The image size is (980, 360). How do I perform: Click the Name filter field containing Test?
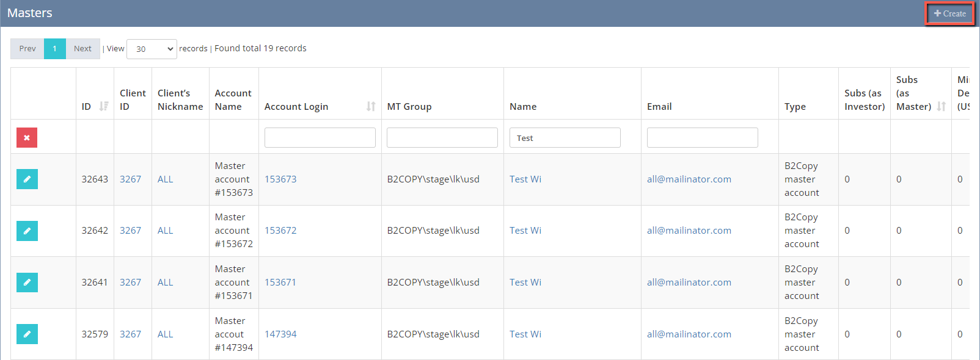pyautogui.click(x=565, y=137)
